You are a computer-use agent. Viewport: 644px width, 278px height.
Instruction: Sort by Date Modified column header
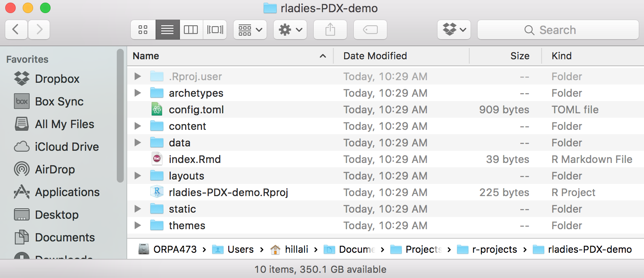pos(375,56)
